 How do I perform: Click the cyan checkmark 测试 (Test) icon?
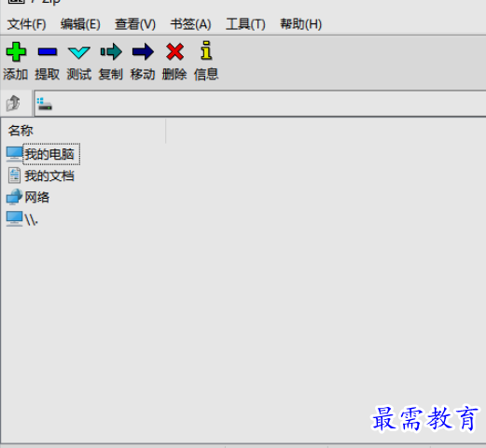79,52
